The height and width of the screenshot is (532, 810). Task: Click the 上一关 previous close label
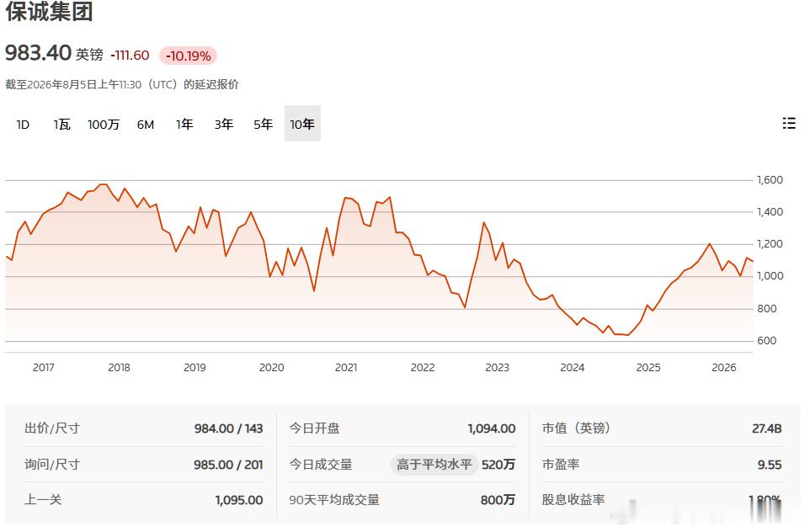43,499
